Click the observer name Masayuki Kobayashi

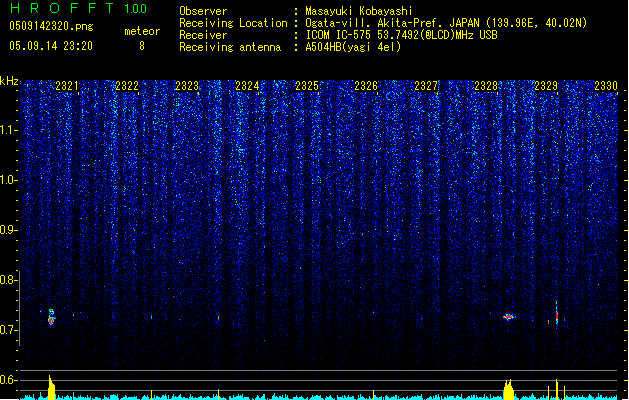pyautogui.click(x=359, y=11)
